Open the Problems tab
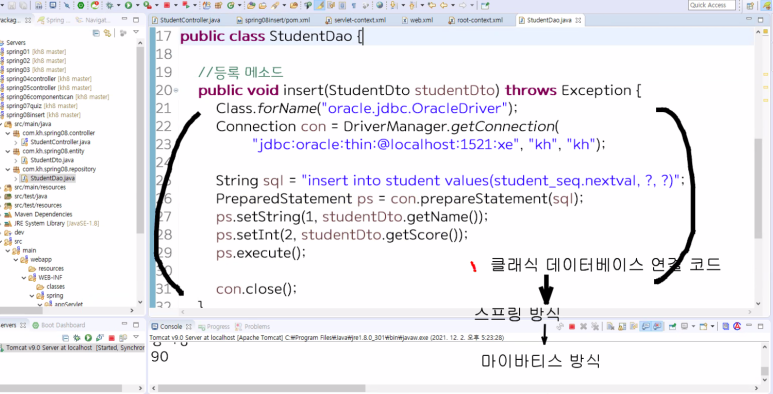Image resolution: width=773 pixels, height=394 pixels. pos(253,326)
